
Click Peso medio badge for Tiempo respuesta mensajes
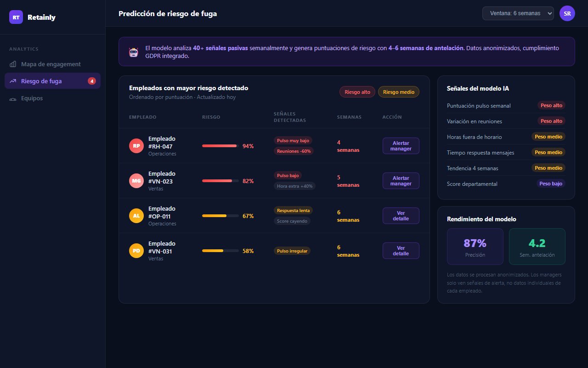[548, 152]
